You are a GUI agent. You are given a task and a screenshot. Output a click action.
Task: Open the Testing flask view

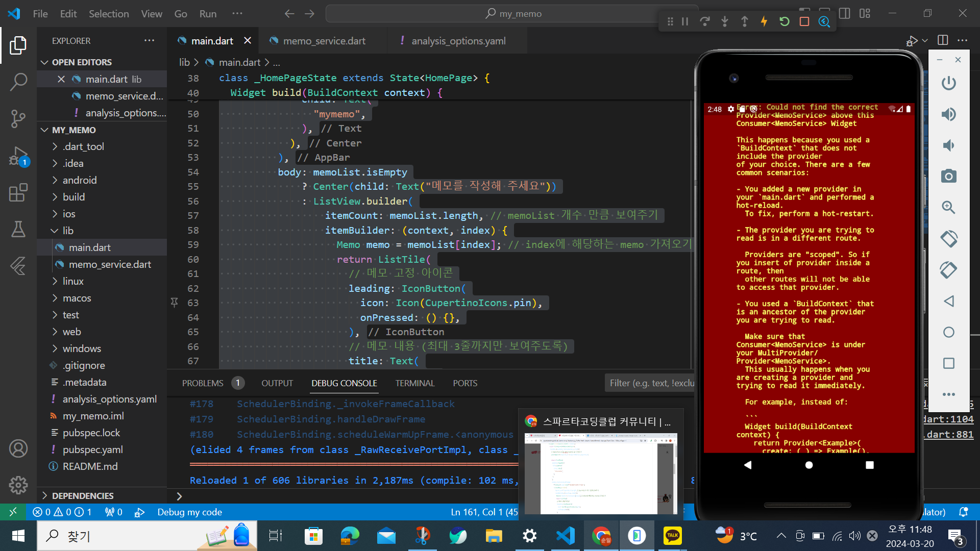(x=18, y=229)
